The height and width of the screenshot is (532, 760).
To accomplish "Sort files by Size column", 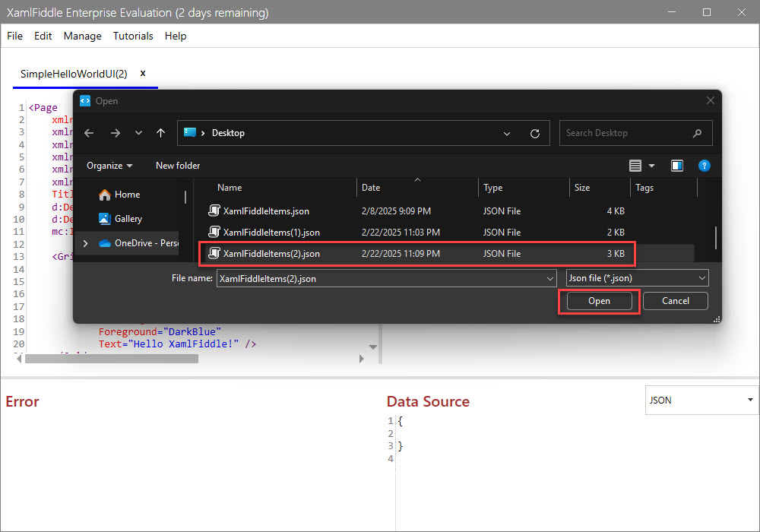I will (582, 188).
